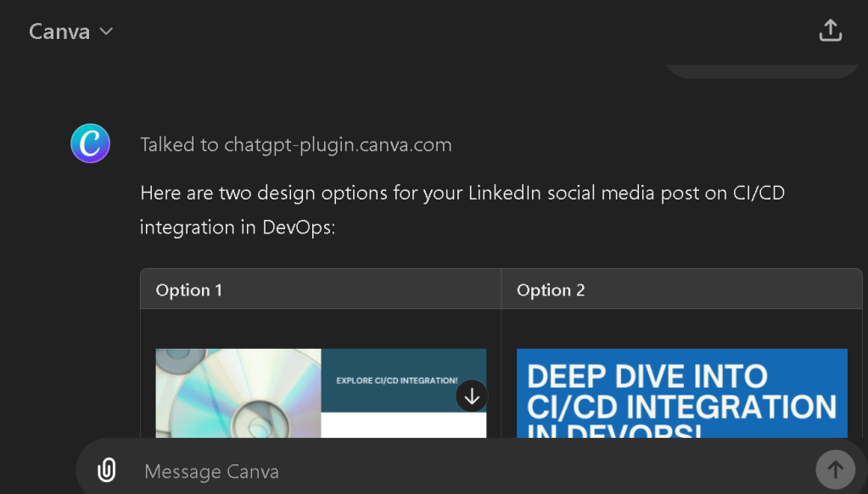Image resolution: width=868 pixels, height=494 pixels.
Task: Click the send message arrow button
Action: 836,469
